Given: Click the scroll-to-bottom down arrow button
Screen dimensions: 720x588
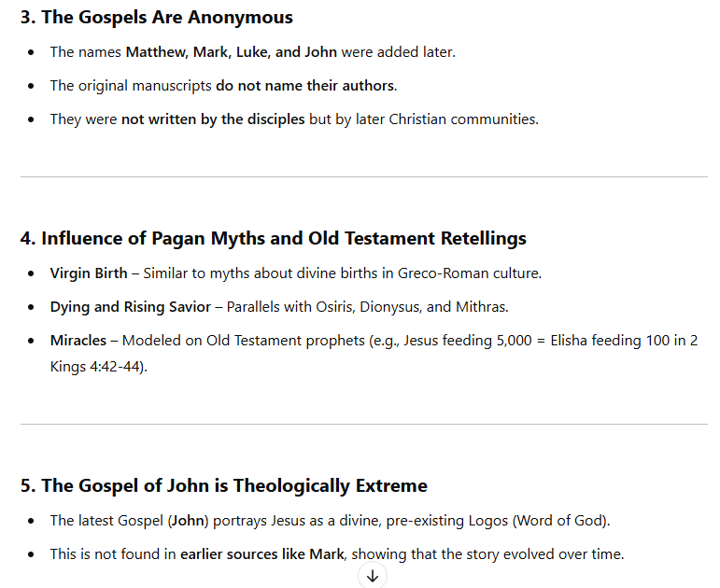Looking at the screenshot, I should coord(373,576).
